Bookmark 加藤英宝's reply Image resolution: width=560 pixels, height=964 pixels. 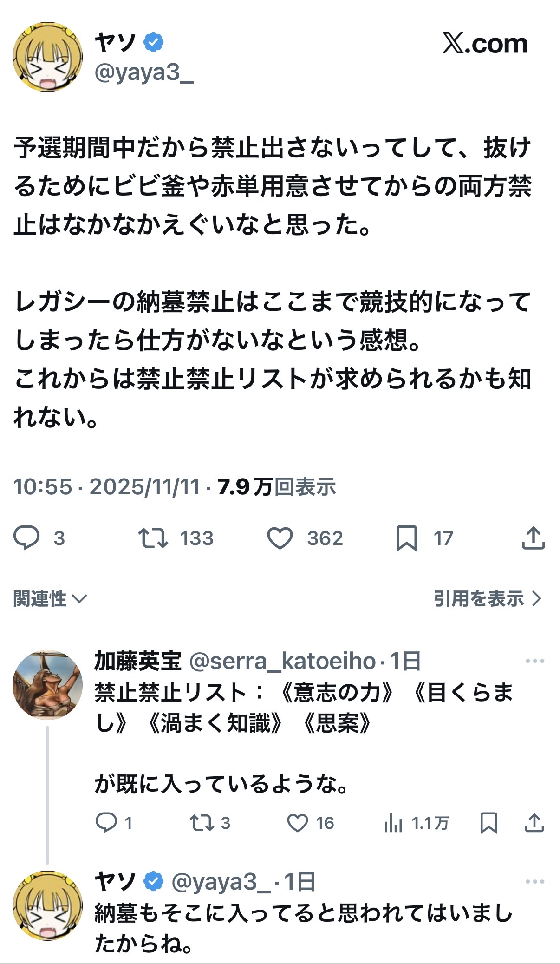click(x=488, y=823)
